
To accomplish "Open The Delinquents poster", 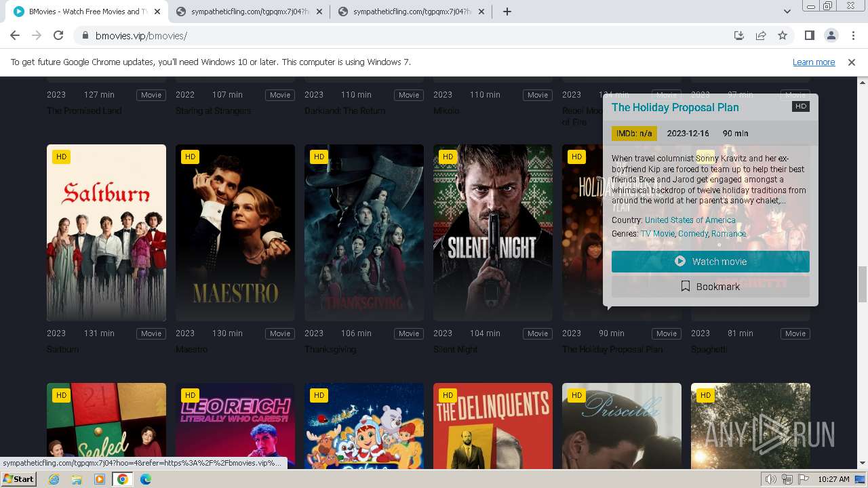I will [493, 426].
